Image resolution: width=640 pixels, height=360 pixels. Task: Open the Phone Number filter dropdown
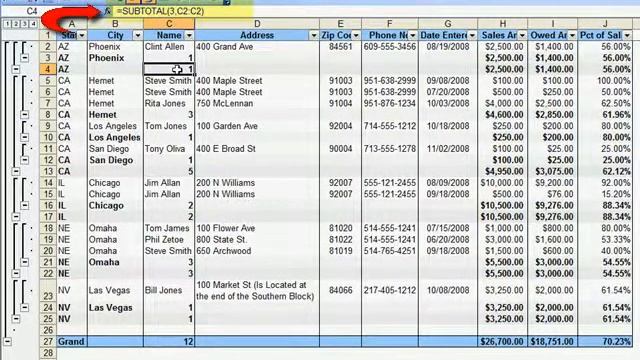pyautogui.click(x=413, y=36)
